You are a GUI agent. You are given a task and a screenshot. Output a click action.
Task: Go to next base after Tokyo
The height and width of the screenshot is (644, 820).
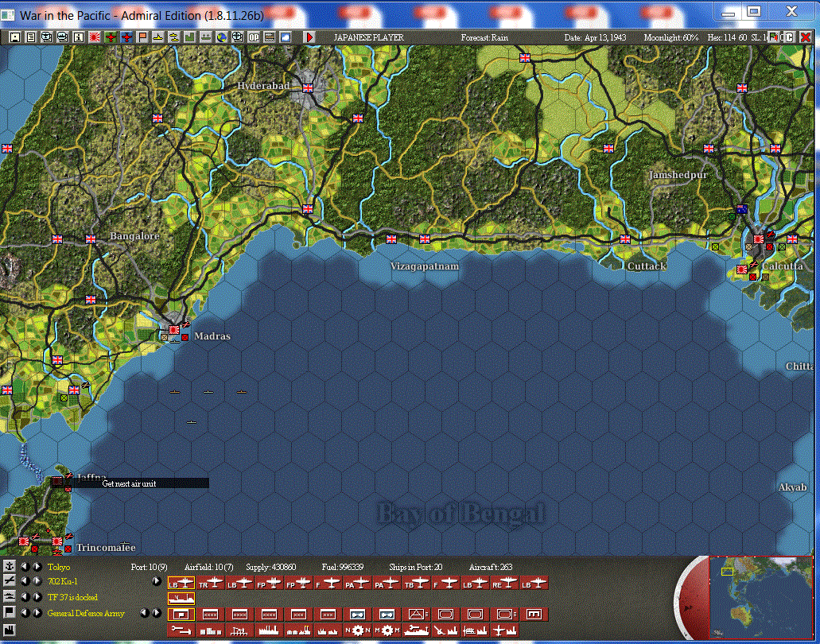(37, 567)
